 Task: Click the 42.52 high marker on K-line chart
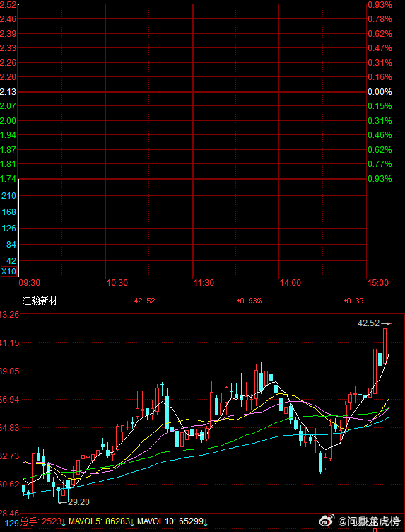(375, 323)
